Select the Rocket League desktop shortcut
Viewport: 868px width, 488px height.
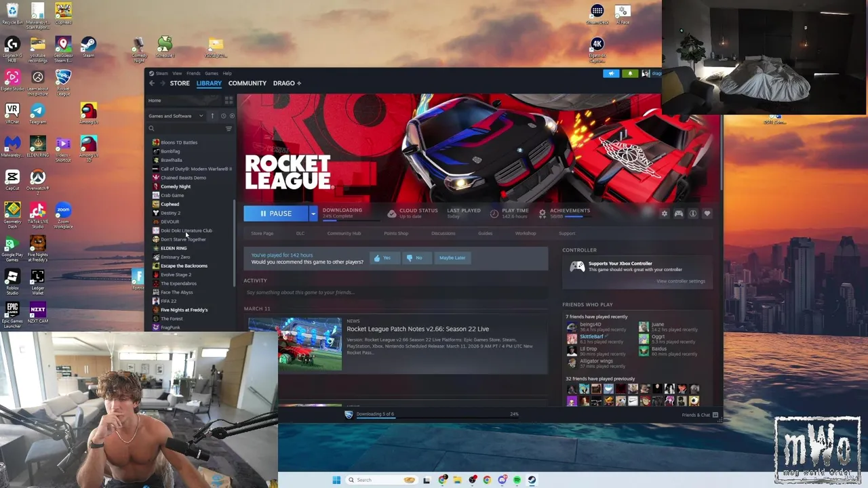point(63,81)
